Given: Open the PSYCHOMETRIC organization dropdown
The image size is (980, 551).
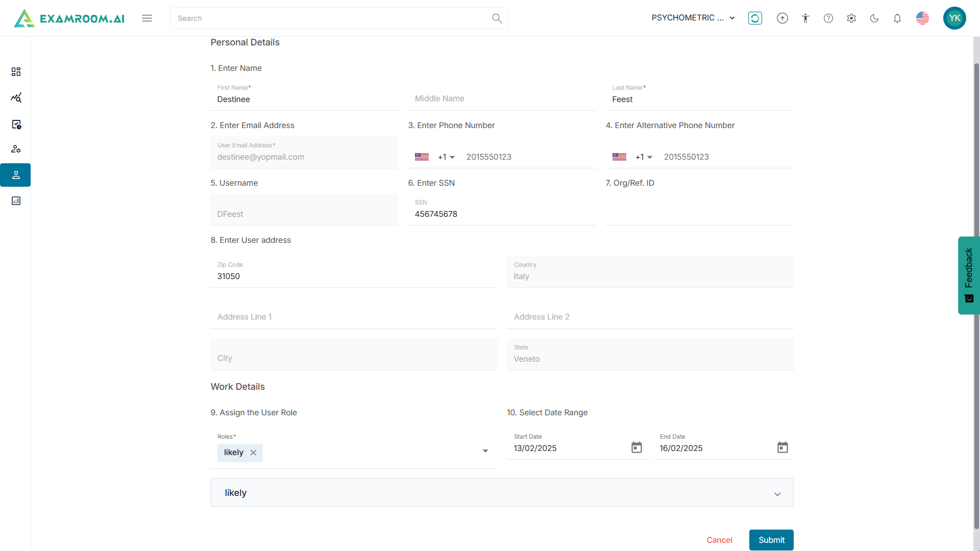Looking at the screenshot, I should [x=693, y=18].
